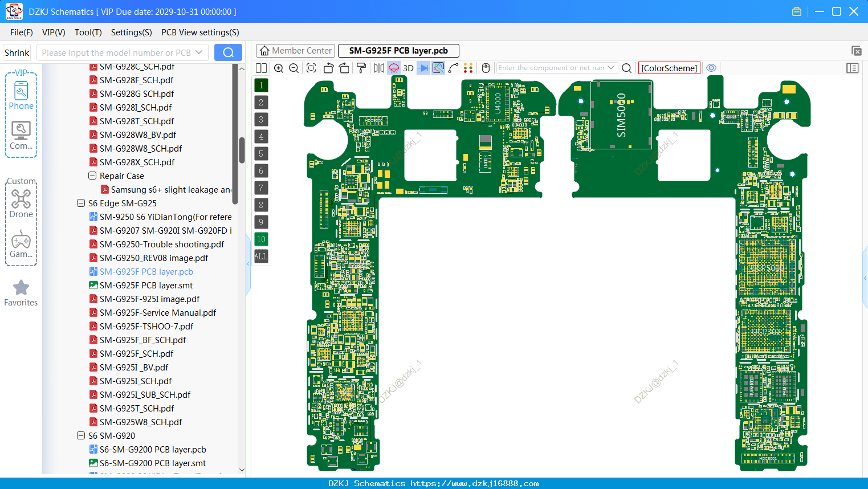The width and height of the screenshot is (868, 489).
Task: Open the Computer category in sidebar
Action: 21,136
